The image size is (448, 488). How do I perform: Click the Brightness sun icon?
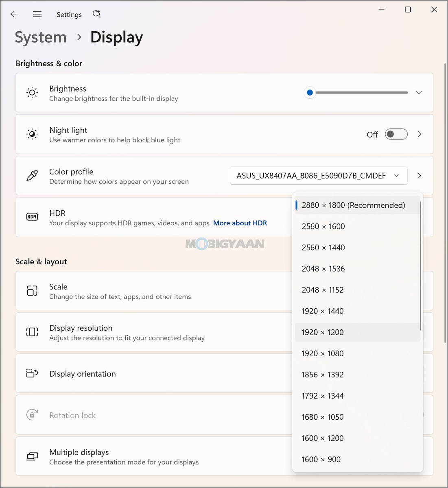click(32, 93)
